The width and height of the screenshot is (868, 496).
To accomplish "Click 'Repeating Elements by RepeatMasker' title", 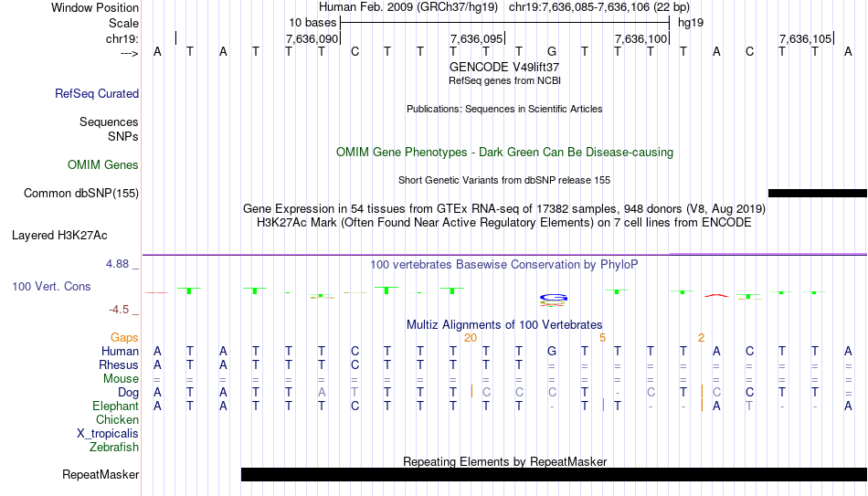I will coord(504,461).
